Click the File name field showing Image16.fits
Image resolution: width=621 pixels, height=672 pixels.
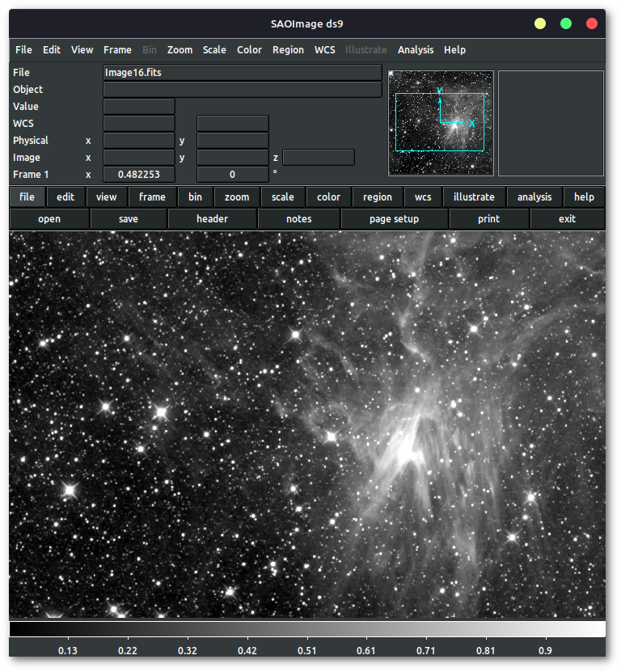point(243,73)
